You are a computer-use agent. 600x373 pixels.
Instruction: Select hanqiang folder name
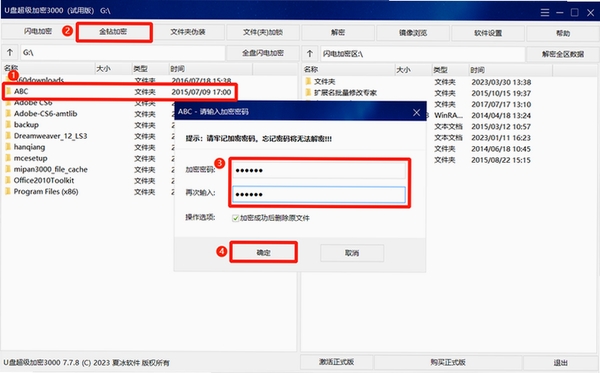[29, 147]
